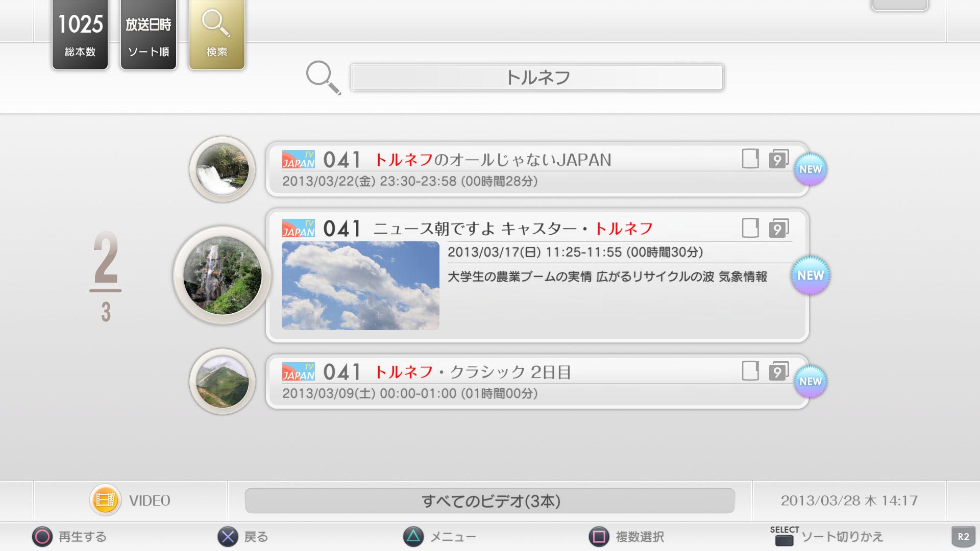Viewport: 980px width, 551px height.
Task: Click the tab handle at top right
Action: [x=899, y=5]
